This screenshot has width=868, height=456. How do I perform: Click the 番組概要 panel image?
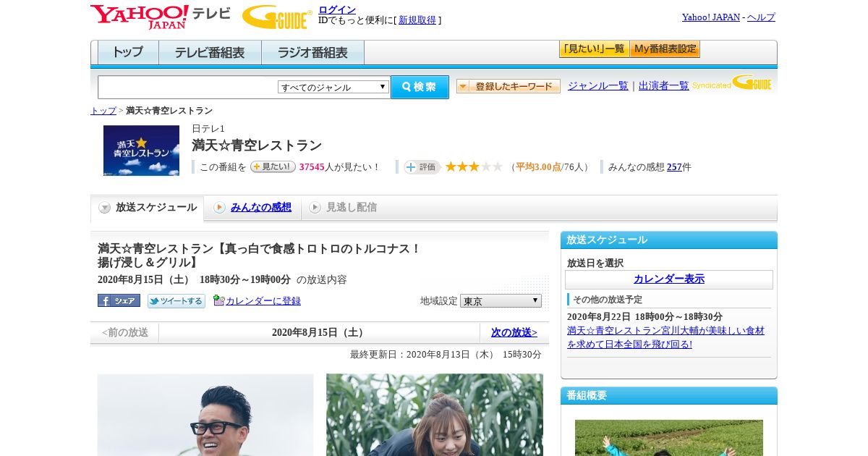[669, 438]
